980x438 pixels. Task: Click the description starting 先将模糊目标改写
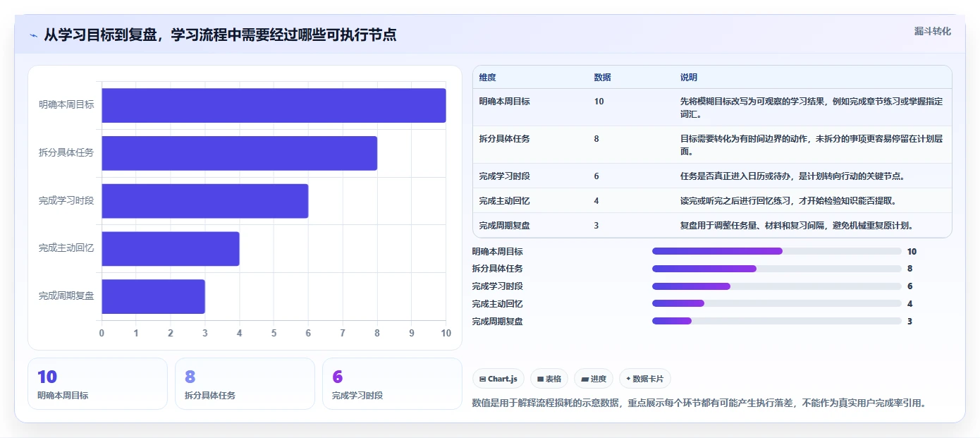tap(811, 107)
